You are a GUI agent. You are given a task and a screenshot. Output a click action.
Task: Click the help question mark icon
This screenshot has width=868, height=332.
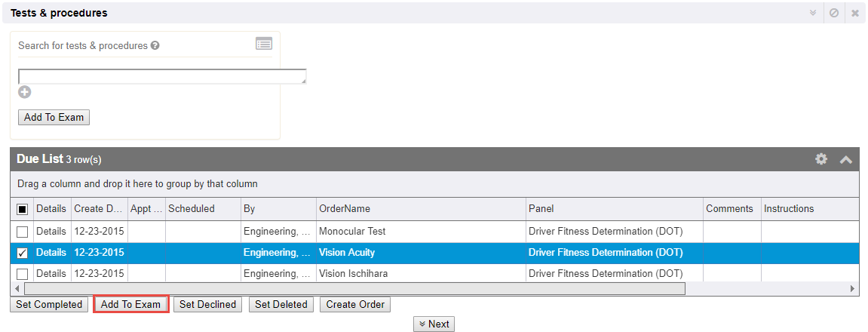(x=155, y=45)
